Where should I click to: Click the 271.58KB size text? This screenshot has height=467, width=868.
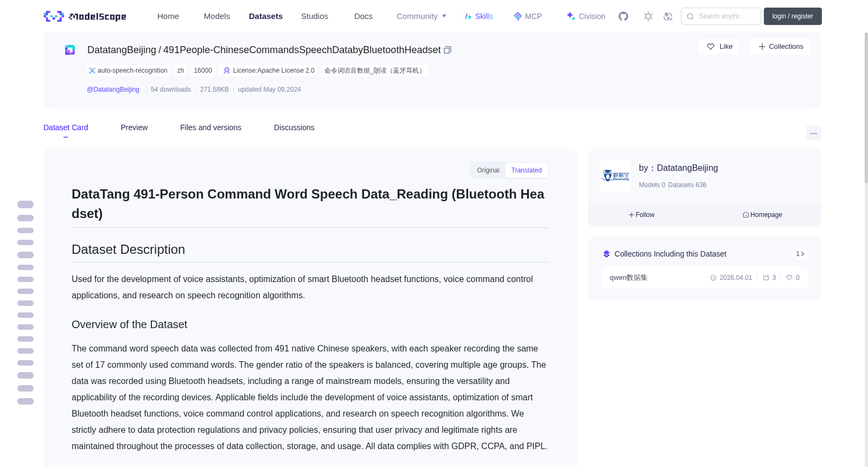(214, 89)
